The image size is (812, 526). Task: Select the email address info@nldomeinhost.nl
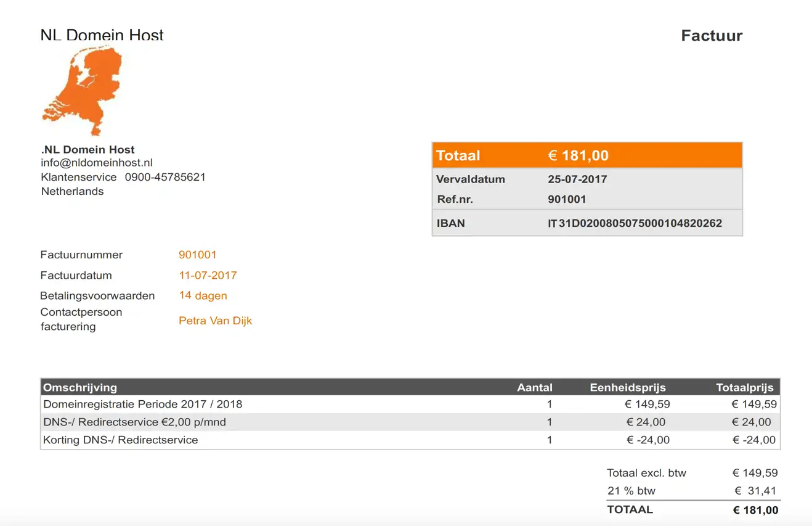click(97, 163)
